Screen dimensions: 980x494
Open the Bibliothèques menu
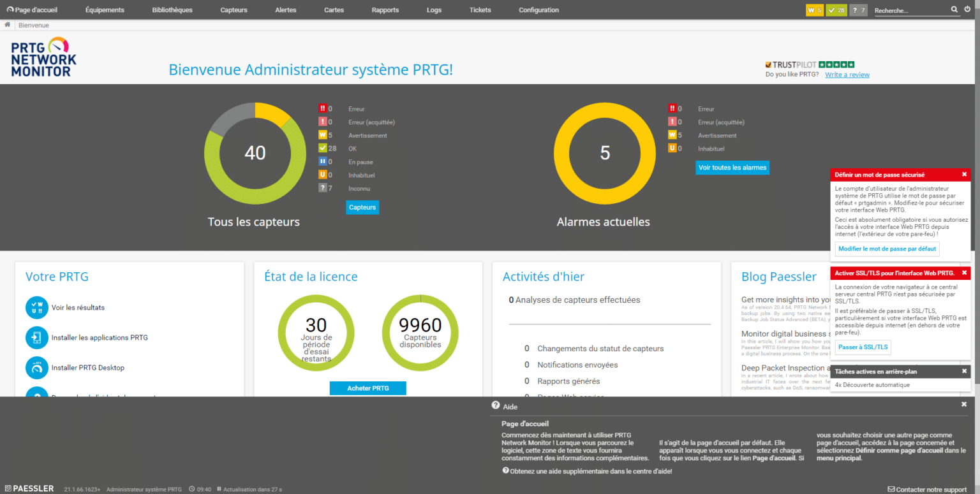point(172,10)
